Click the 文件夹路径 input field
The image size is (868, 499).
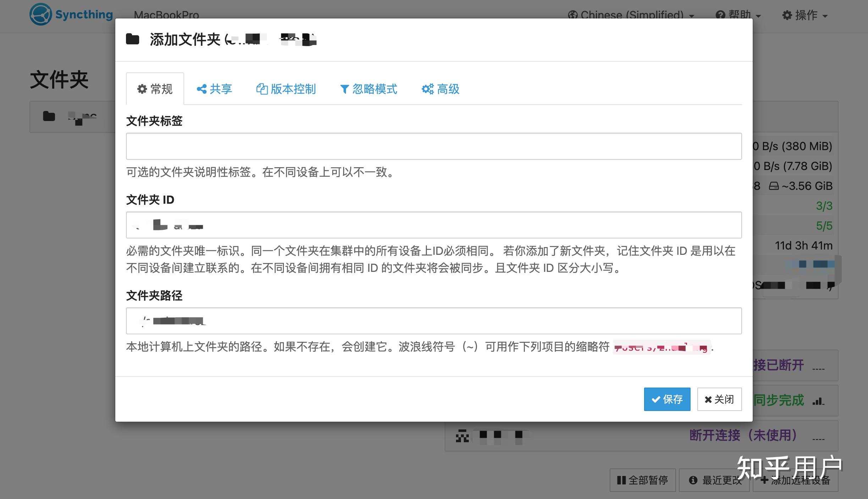(x=434, y=321)
